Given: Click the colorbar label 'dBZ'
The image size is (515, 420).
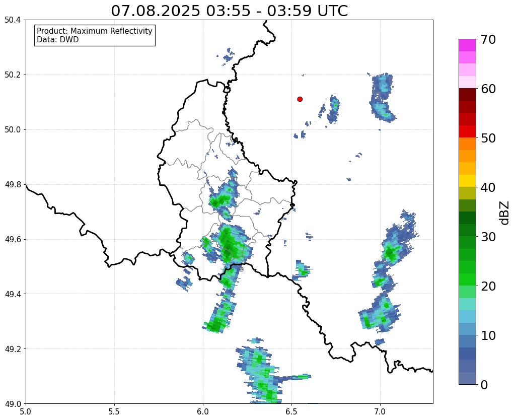Looking at the screenshot, I should (x=505, y=213).
